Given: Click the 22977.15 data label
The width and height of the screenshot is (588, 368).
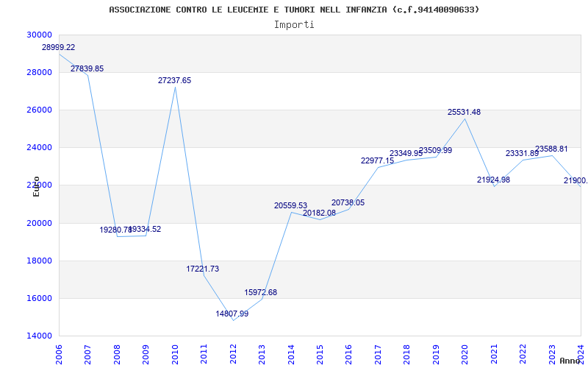Looking at the screenshot, I should (378, 160).
